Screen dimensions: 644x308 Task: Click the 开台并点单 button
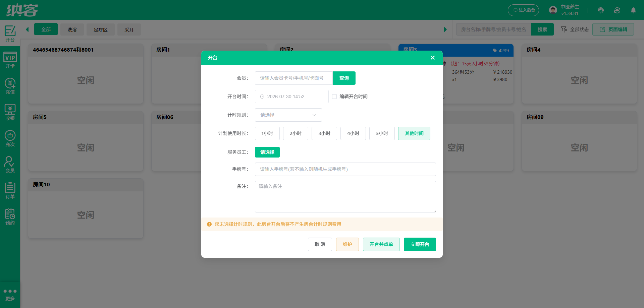click(x=381, y=244)
